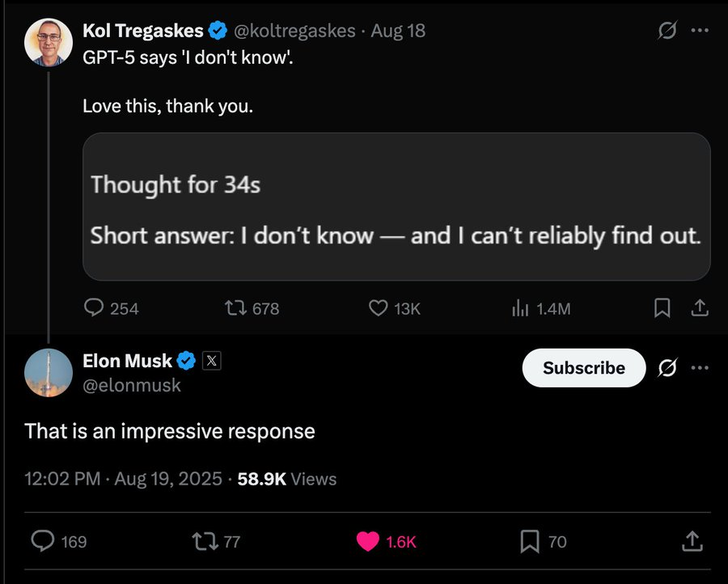Open the GPT-5 'Thought for 34s' image
The image size is (728, 584).
pos(396,206)
